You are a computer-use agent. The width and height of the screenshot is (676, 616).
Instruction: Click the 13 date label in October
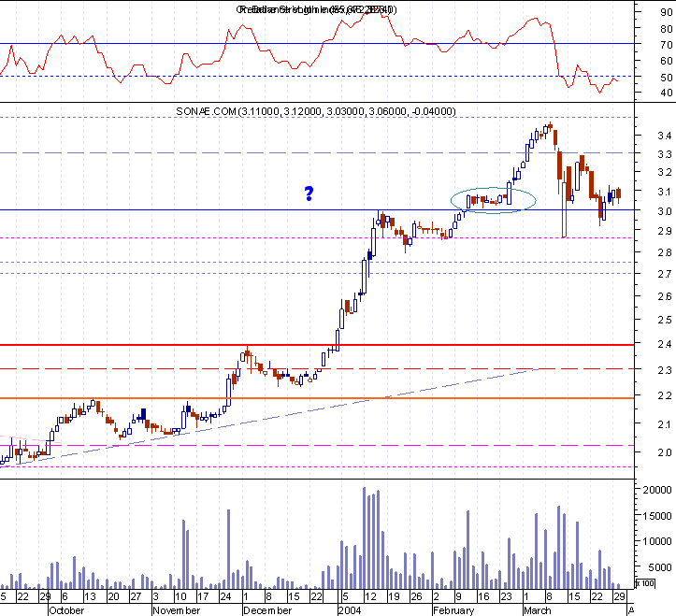click(90, 597)
